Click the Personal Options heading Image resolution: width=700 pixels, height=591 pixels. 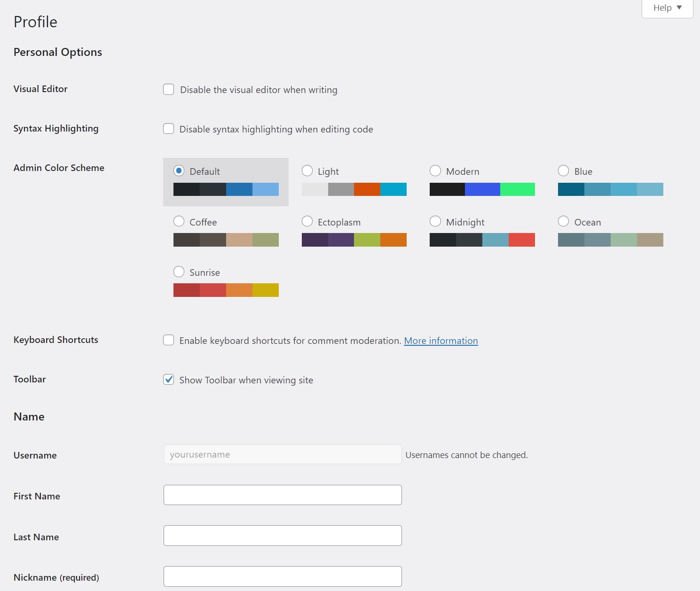(x=58, y=52)
